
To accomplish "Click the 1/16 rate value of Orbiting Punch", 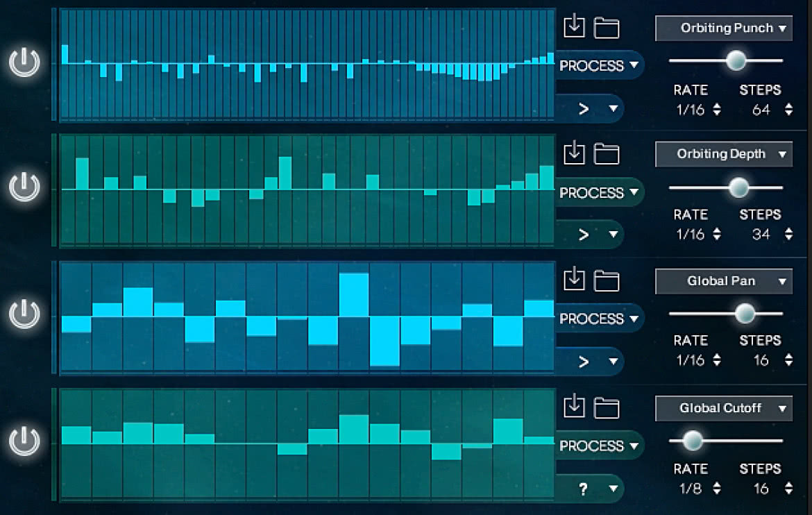I will (691, 110).
